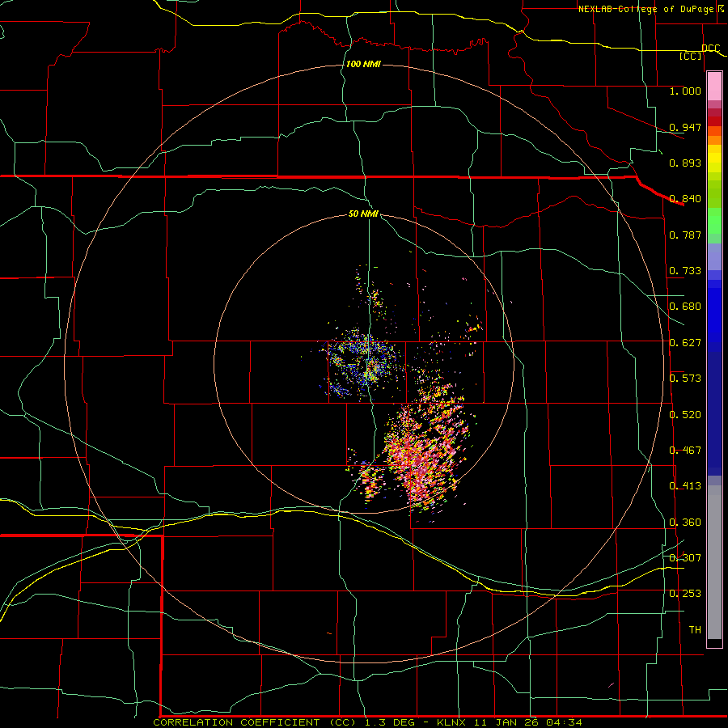Image resolution: width=728 pixels, height=728 pixels.
Task: Click the 0.733 scale value
Action: click(x=685, y=270)
